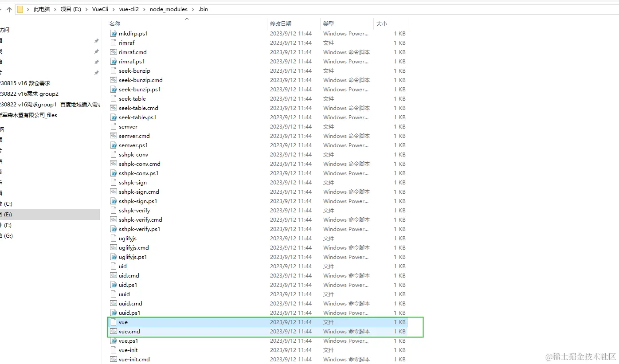Click the seek-bunzip.ps1 file icon
This screenshot has height=364, width=619.
(x=114, y=89)
